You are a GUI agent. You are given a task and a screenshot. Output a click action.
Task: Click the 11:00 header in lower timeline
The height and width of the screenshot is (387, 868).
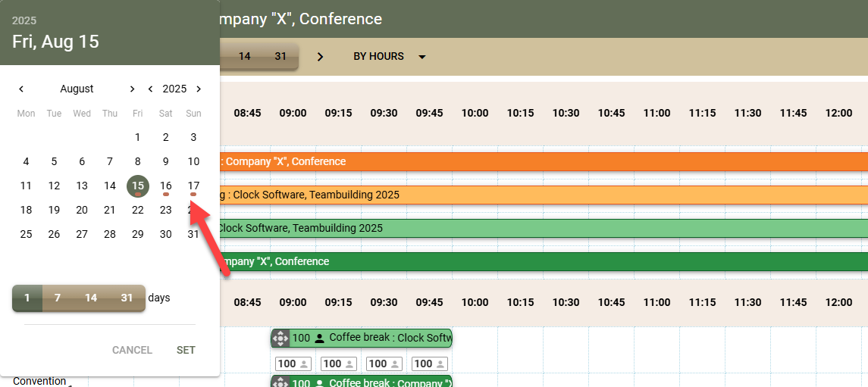click(656, 302)
